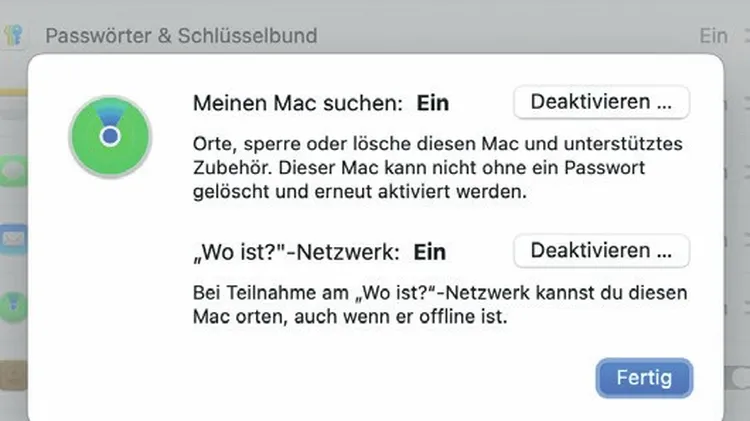Toggle the dimmed switch behind the dialog

click(738, 378)
